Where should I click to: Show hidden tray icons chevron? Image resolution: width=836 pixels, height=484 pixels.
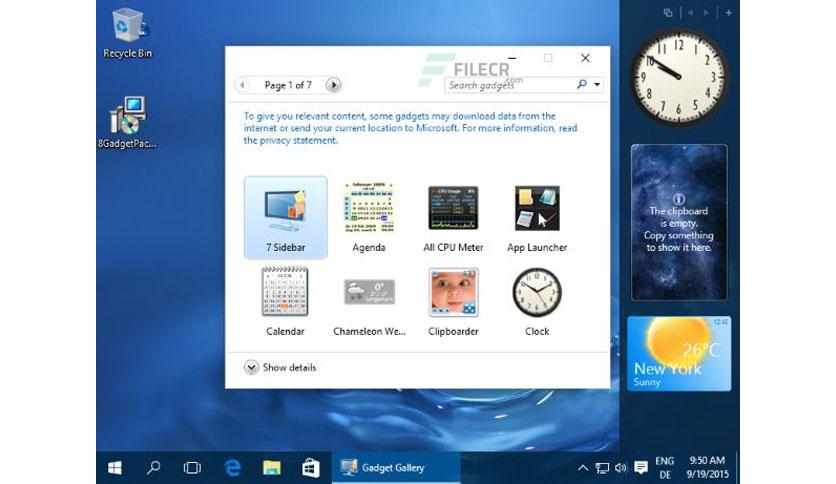tap(583, 467)
